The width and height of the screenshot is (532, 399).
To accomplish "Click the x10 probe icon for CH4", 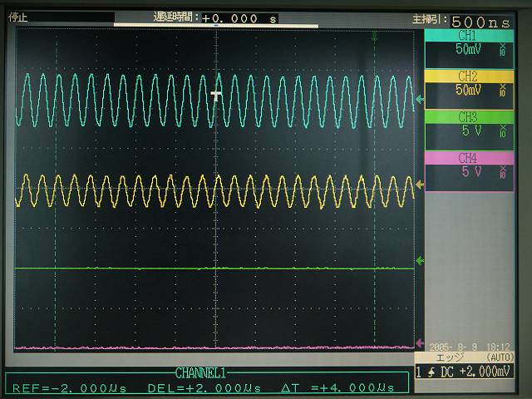I will point(502,172).
